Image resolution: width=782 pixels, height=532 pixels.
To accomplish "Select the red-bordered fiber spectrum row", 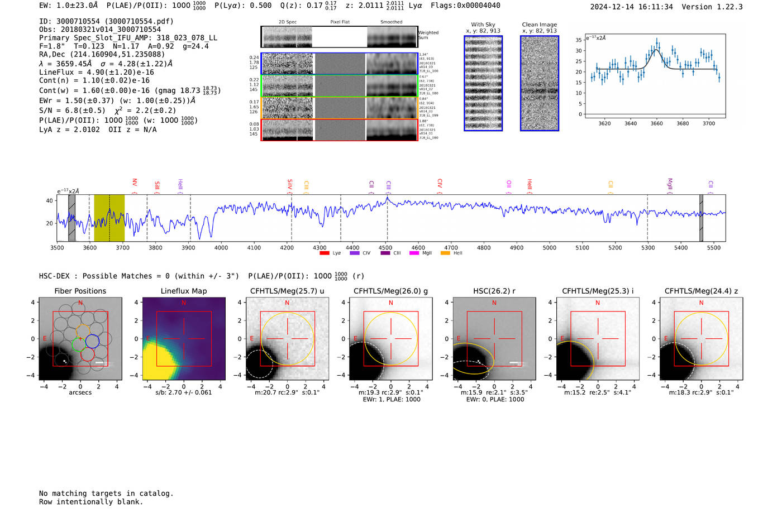I will pos(340,130).
